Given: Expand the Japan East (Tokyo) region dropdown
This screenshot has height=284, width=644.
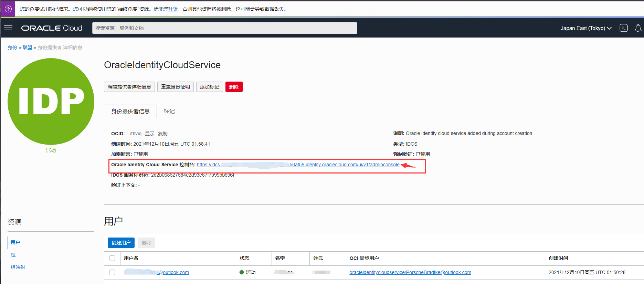Looking at the screenshot, I should pyautogui.click(x=586, y=28).
